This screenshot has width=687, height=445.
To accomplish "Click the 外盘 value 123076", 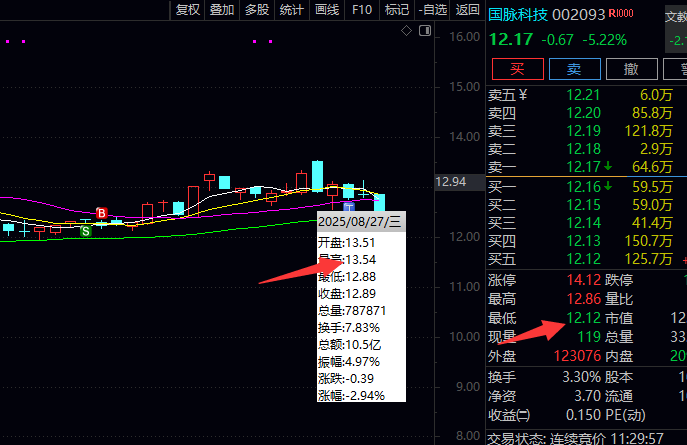I will (577, 356).
